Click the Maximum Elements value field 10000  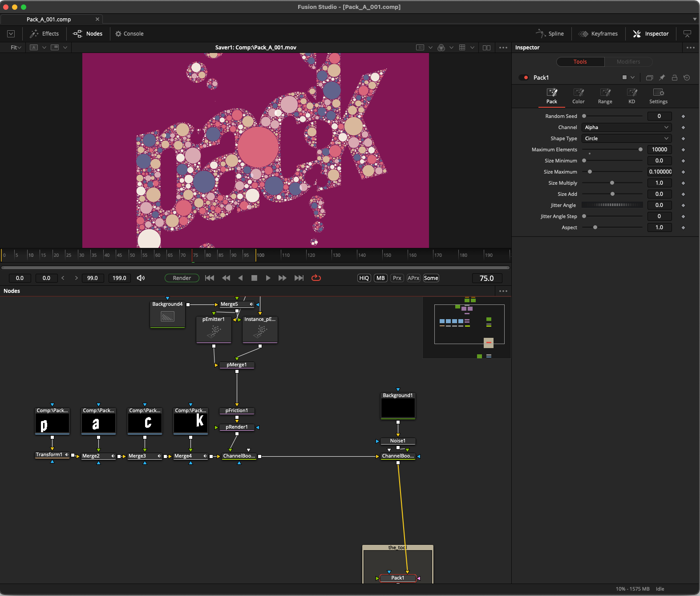click(x=660, y=150)
